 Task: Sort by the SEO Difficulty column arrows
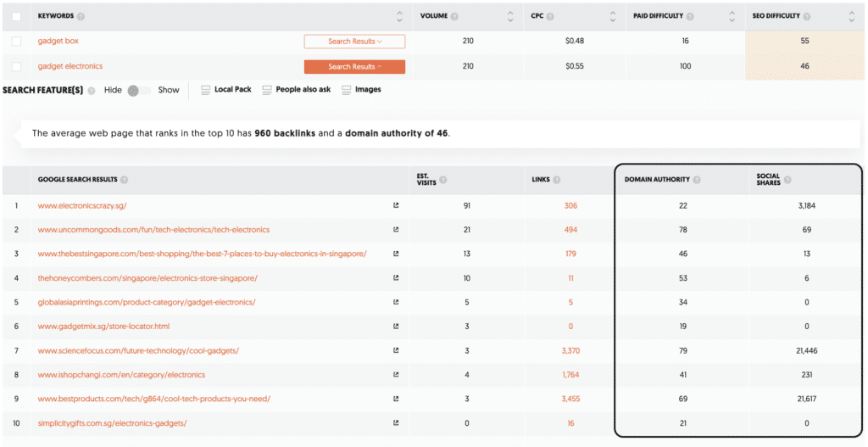[x=851, y=16]
